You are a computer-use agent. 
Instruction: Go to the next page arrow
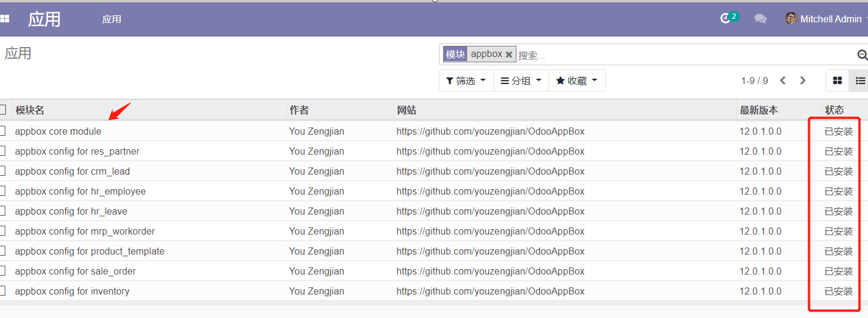pos(803,81)
